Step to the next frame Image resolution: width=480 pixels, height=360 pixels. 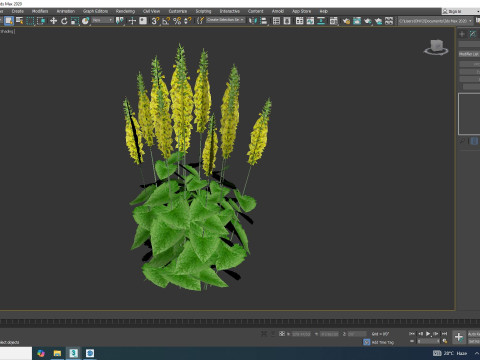pos(436,334)
